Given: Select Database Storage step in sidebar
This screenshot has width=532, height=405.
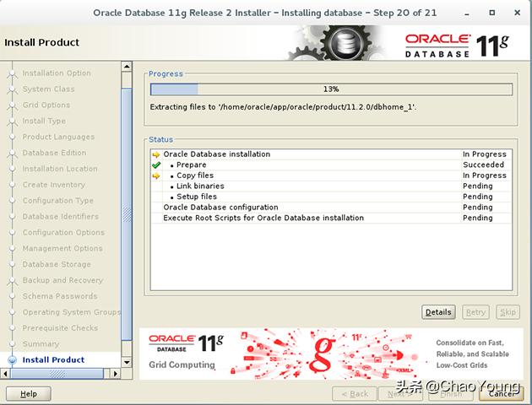Looking at the screenshot, I should coord(57,264).
